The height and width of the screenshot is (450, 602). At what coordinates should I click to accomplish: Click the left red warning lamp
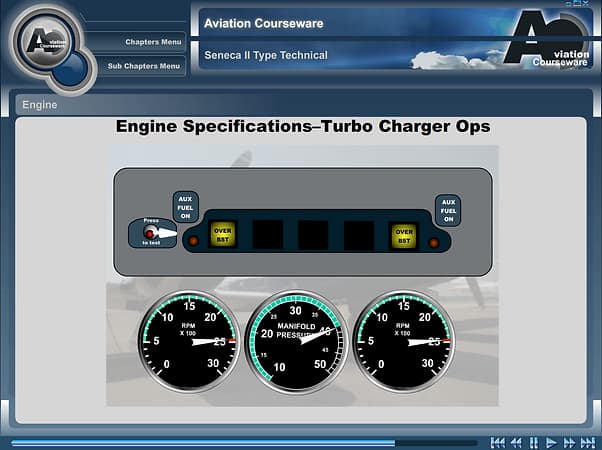(x=194, y=241)
